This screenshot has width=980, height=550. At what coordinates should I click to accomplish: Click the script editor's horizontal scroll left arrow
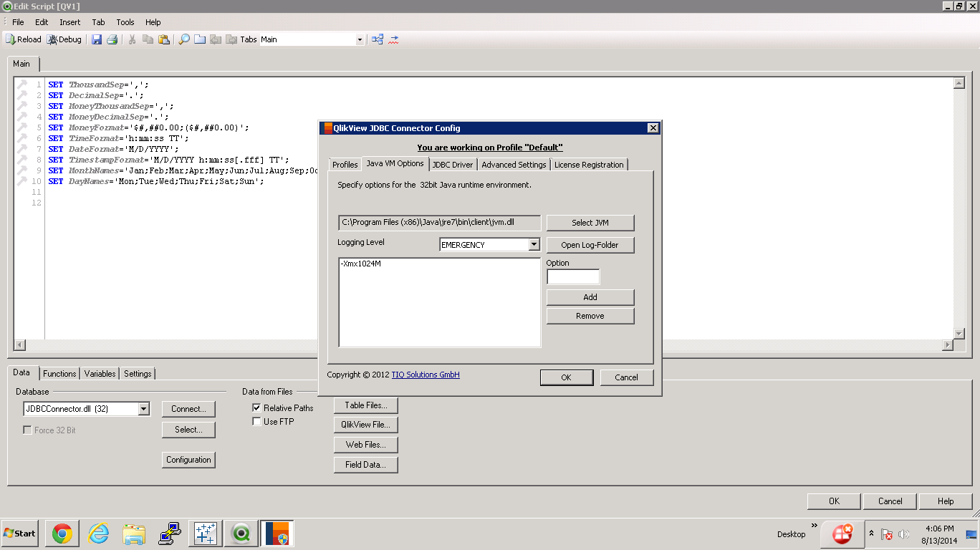[19, 345]
